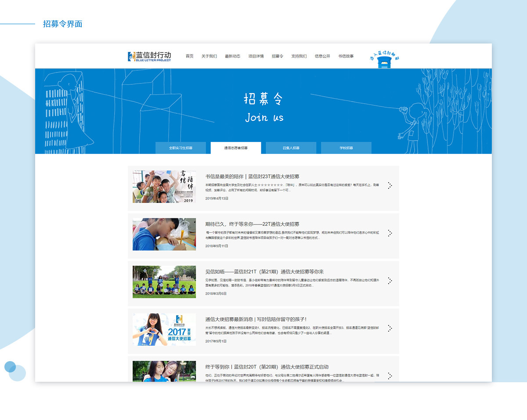Image resolution: width=527 pixels, height=420 pixels.
Task: Click thumbnail of 21T group photo article
Action: pos(164,282)
